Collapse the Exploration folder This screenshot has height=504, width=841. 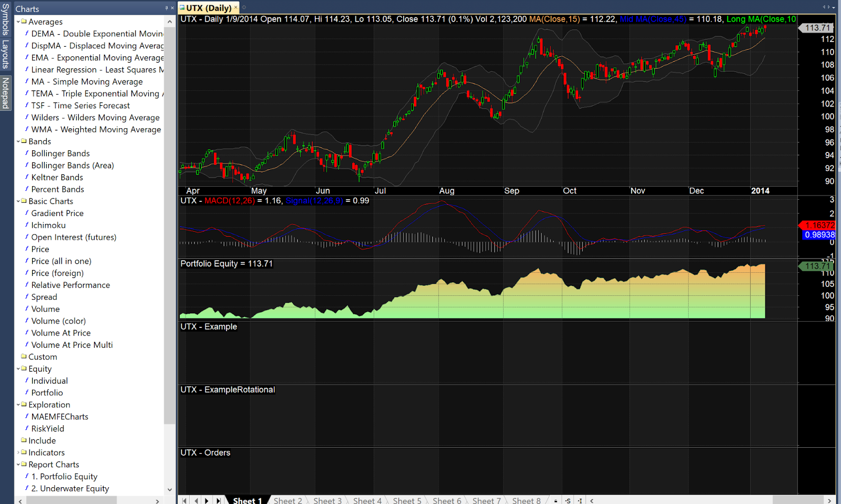tap(18, 405)
